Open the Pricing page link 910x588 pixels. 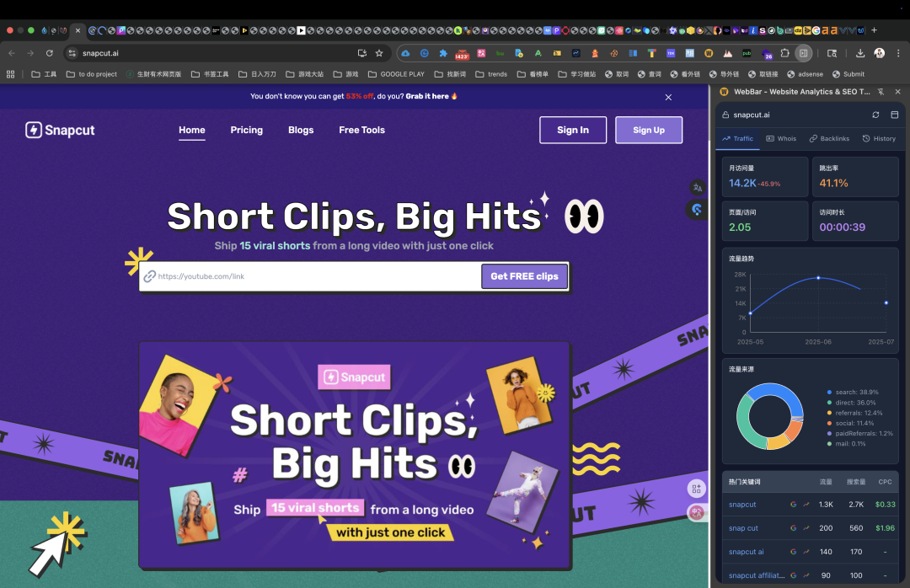[x=247, y=130]
